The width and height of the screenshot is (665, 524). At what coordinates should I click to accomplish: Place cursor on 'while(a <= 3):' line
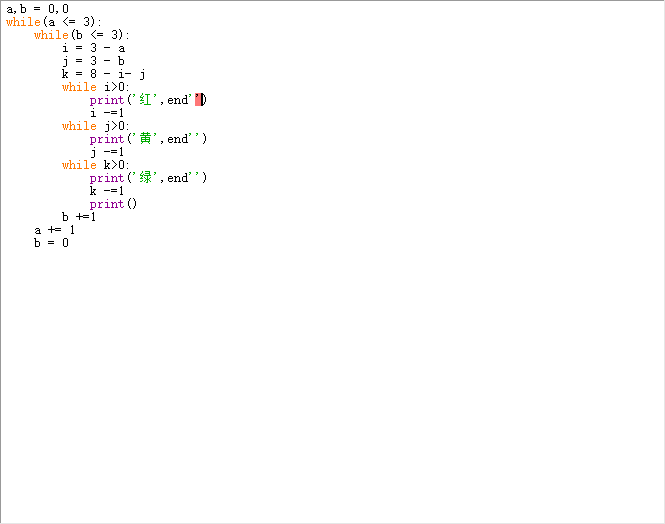tap(54, 22)
